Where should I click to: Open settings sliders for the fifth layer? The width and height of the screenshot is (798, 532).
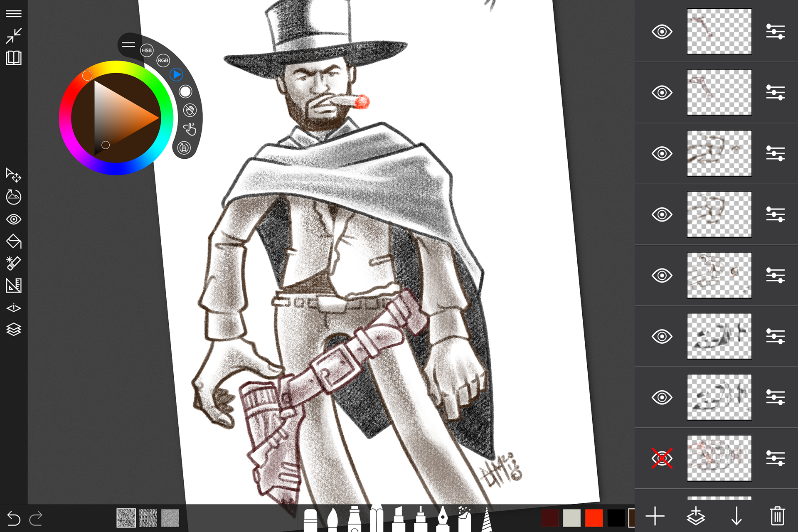[x=776, y=275]
